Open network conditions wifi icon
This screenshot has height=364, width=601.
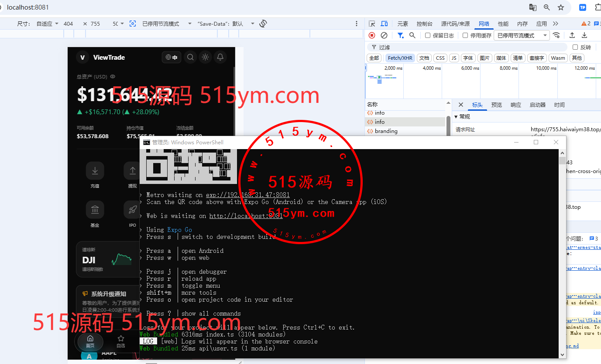(x=556, y=35)
